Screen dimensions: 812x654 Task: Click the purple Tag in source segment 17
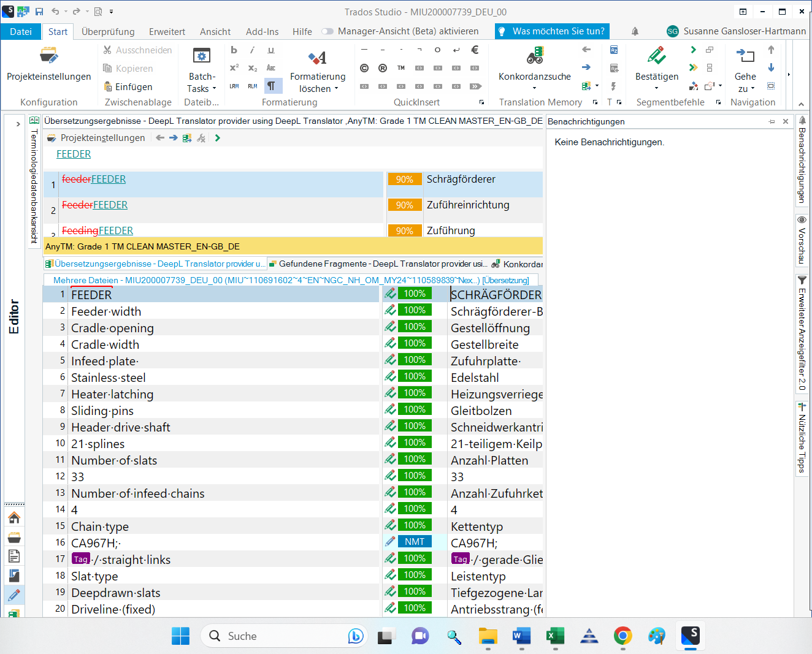(x=81, y=559)
